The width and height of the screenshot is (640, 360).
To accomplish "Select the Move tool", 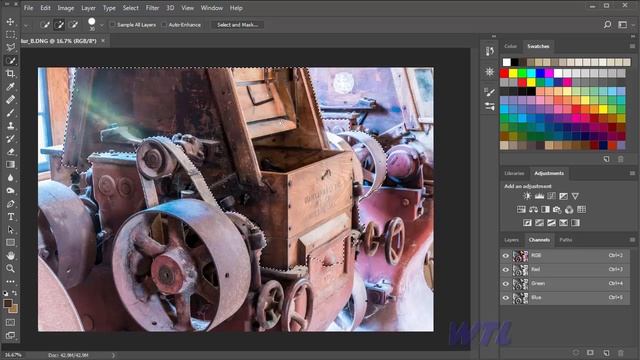I will point(10,21).
